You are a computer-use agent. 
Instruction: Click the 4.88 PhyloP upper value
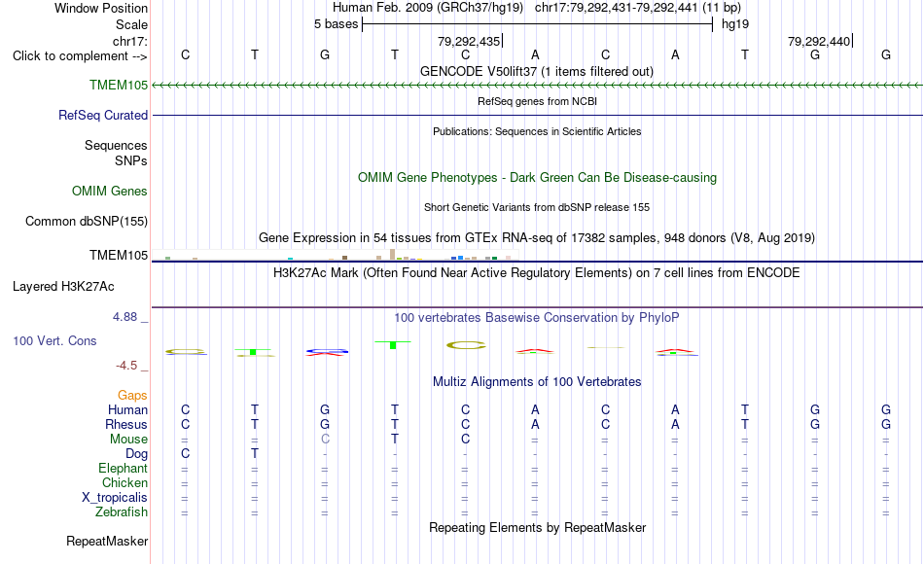[124, 316]
